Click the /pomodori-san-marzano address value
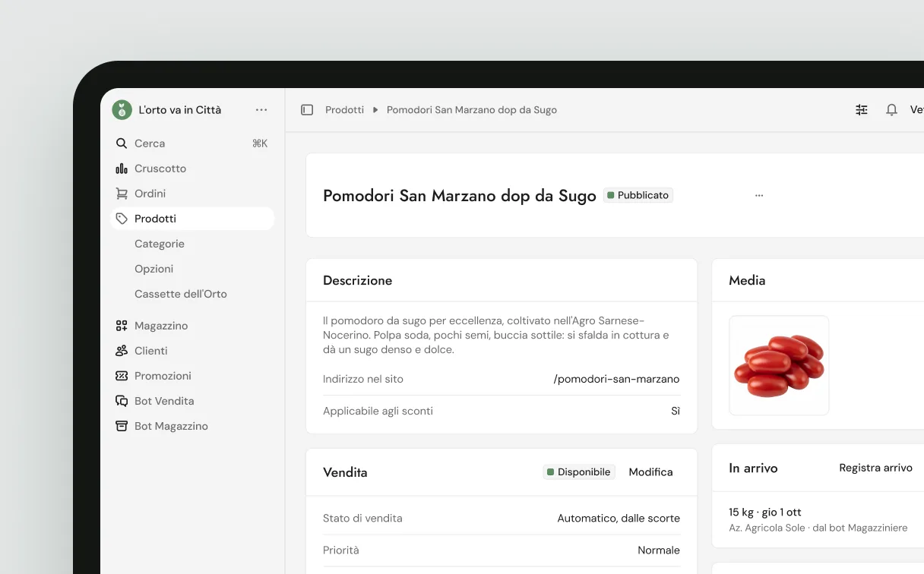Image resolution: width=924 pixels, height=574 pixels. [x=617, y=379]
